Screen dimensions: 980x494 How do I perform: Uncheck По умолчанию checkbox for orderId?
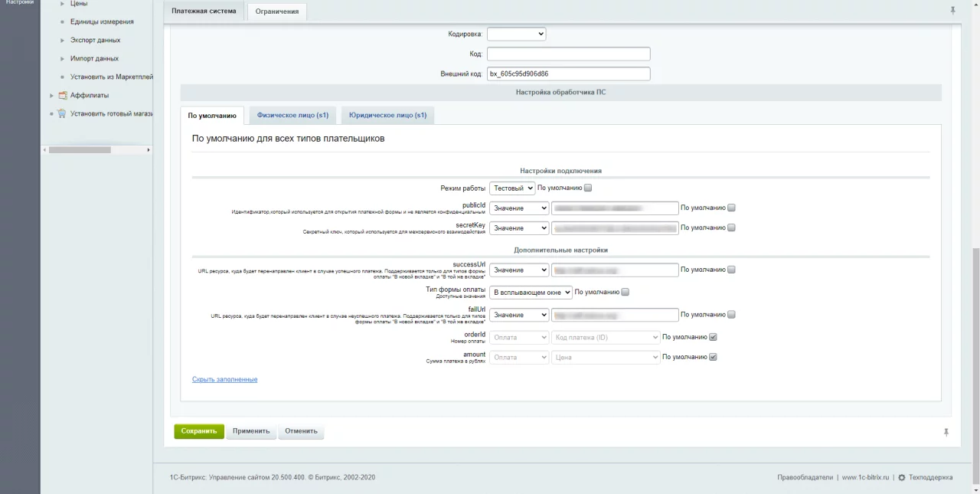pyautogui.click(x=713, y=337)
